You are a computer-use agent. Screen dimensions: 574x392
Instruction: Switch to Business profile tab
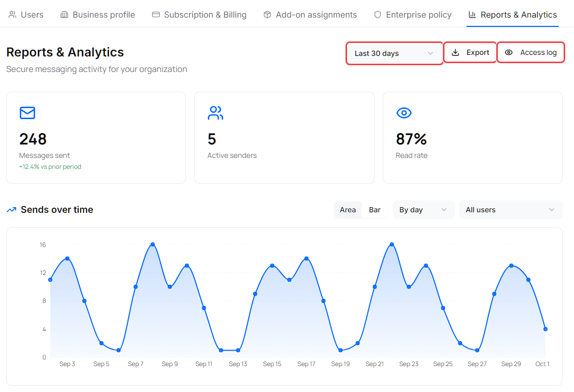click(x=97, y=14)
